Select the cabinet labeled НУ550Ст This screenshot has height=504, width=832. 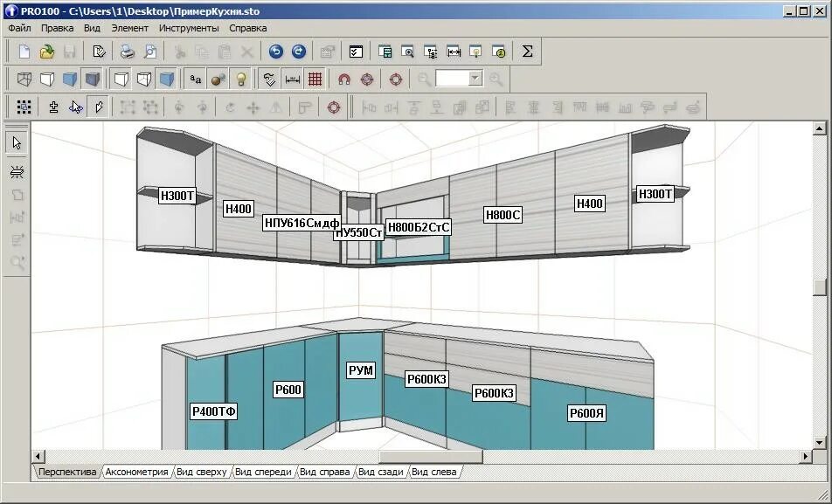coord(359,233)
